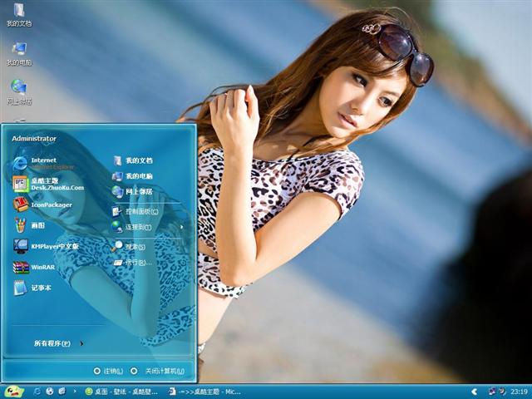This screenshot has width=532, height=399.
Task: Expand 所有程序(P) all programs
Action: [58, 343]
